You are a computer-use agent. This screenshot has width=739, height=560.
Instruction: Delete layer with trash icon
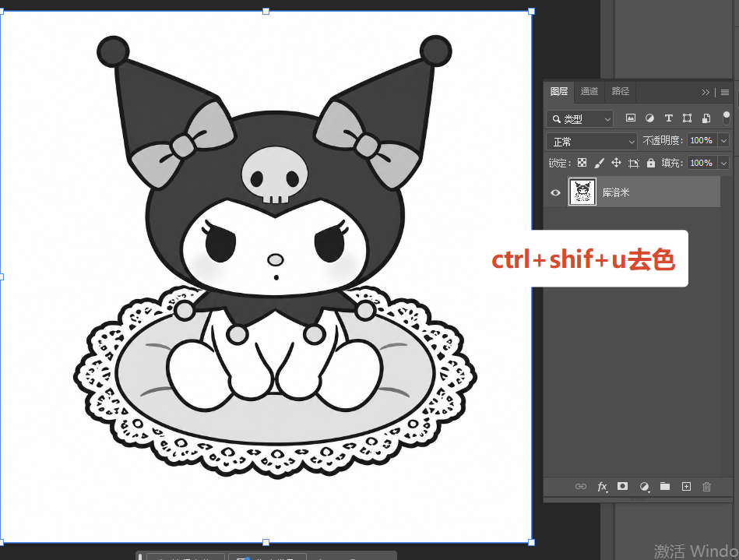click(x=706, y=487)
